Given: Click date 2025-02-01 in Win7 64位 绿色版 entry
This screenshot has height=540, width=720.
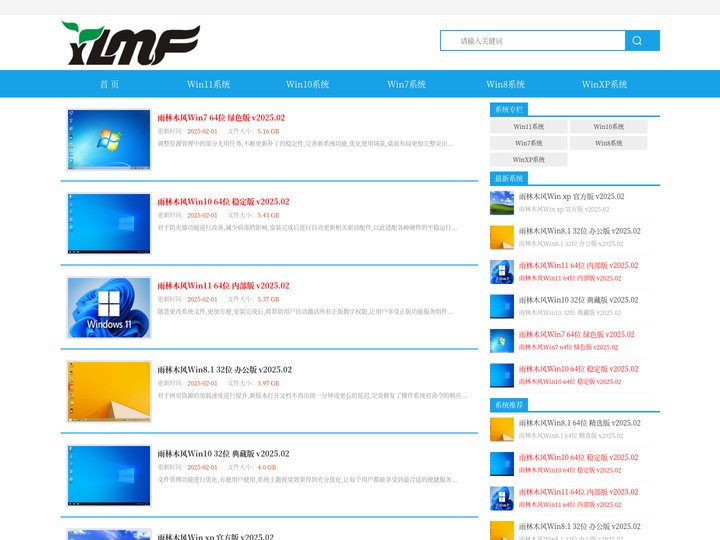Looking at the screenshot, I should point(202,131).
